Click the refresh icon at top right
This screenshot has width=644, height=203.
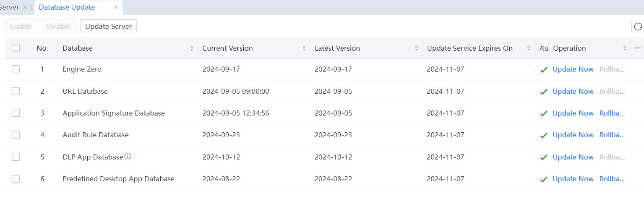click(x=638, y=27)
